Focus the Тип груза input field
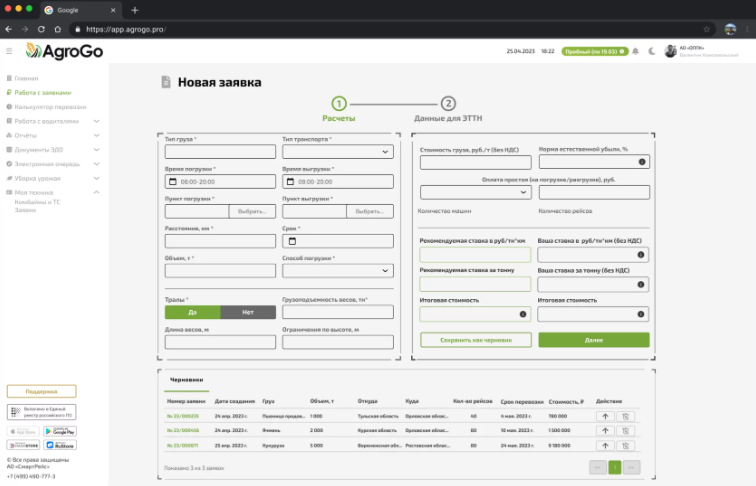This screenshot has width=756, height=486. point(220,152)
